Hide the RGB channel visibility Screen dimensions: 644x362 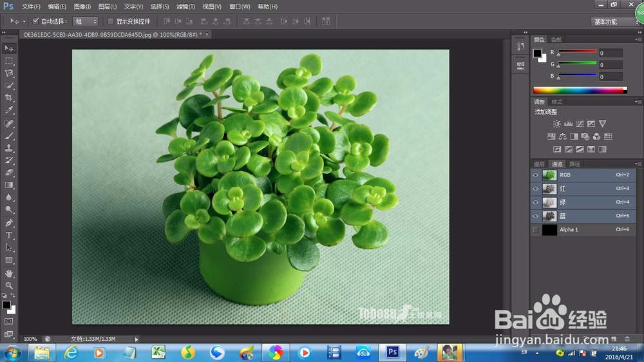coord(536,175)
